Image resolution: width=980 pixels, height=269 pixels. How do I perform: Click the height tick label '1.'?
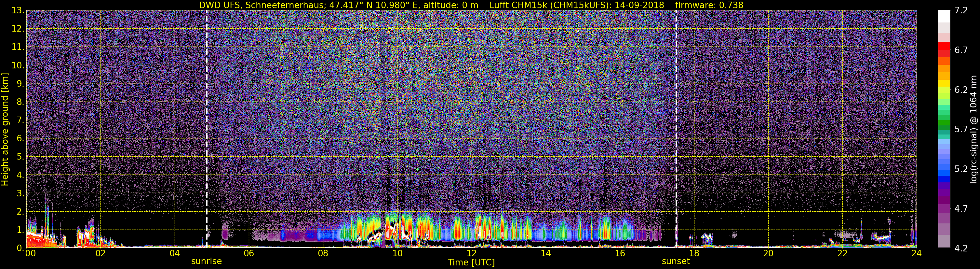point(20,230)
